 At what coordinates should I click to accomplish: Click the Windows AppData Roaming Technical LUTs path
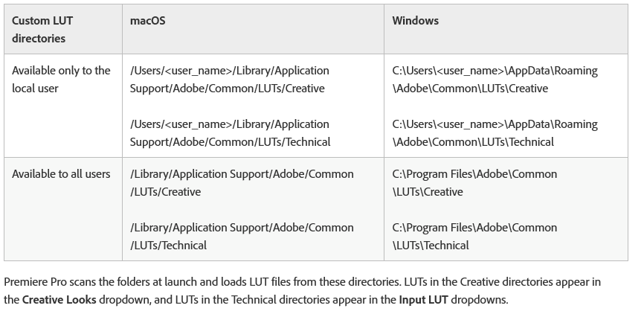tap(495, 132)
